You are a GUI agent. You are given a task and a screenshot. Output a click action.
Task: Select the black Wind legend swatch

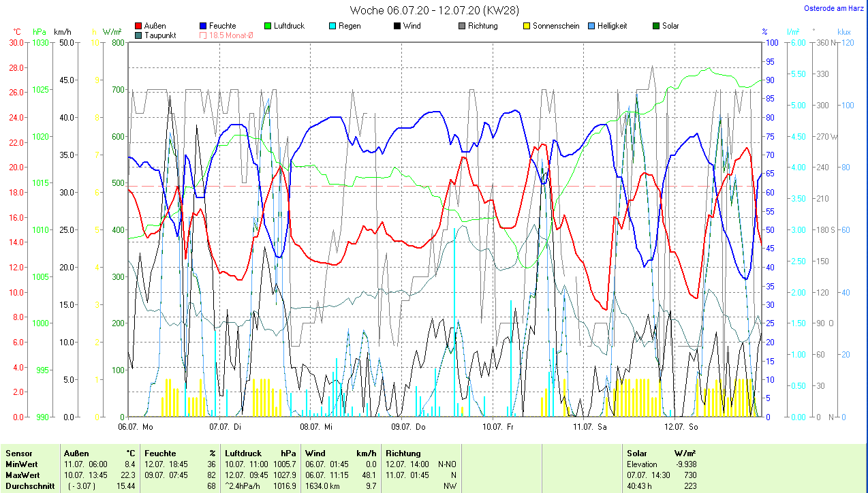[397, 26]
